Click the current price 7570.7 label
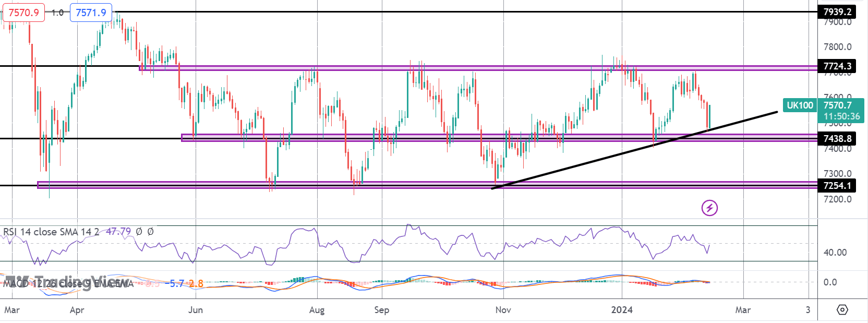The image size is (868, 323). (838, 105)
